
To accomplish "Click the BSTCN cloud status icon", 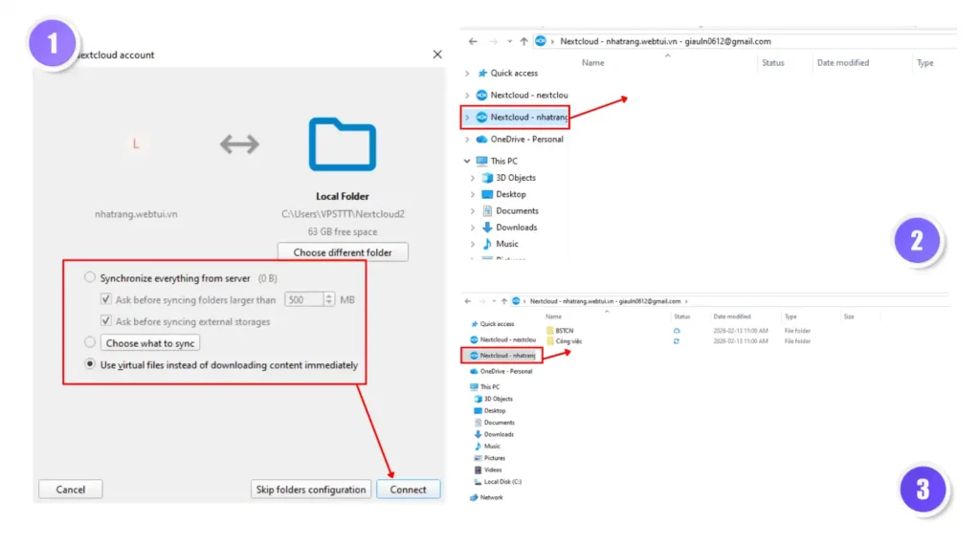I will click(677, 330).
